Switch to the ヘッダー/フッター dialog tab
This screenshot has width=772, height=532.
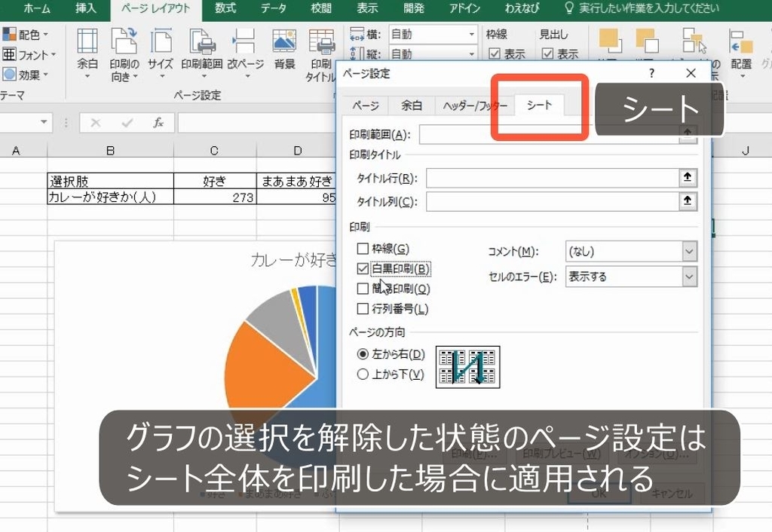(x=475, y=105)
